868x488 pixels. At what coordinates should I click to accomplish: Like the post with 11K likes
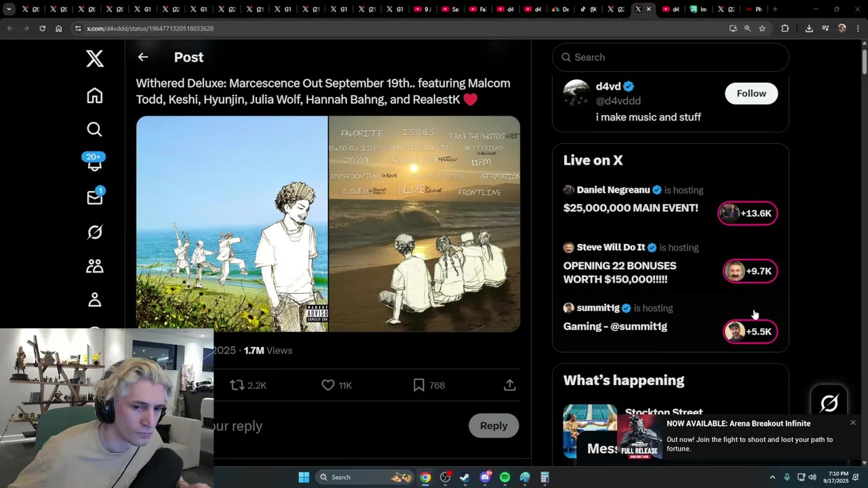[336, 385]
